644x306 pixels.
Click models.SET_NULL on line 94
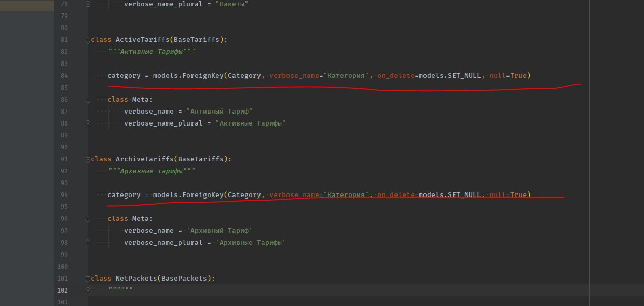click(x=450, y=195)
